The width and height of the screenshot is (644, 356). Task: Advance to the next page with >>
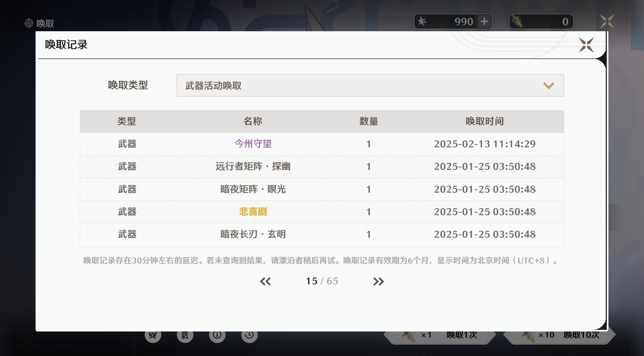point(378,281)
